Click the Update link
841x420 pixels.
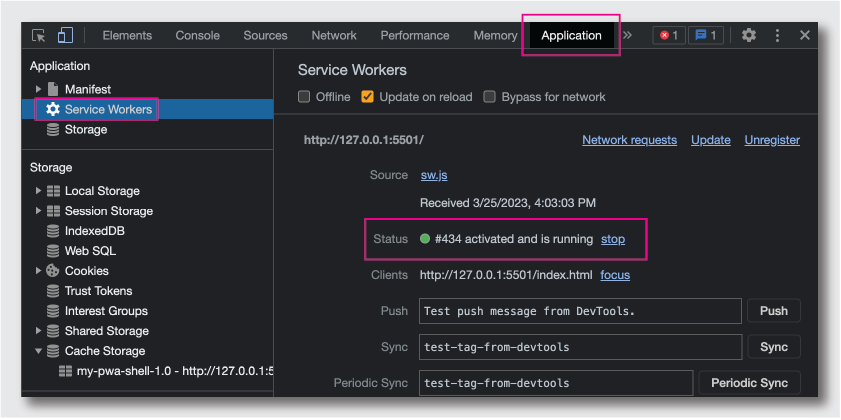pyautogui.click(x=710, y=140)
